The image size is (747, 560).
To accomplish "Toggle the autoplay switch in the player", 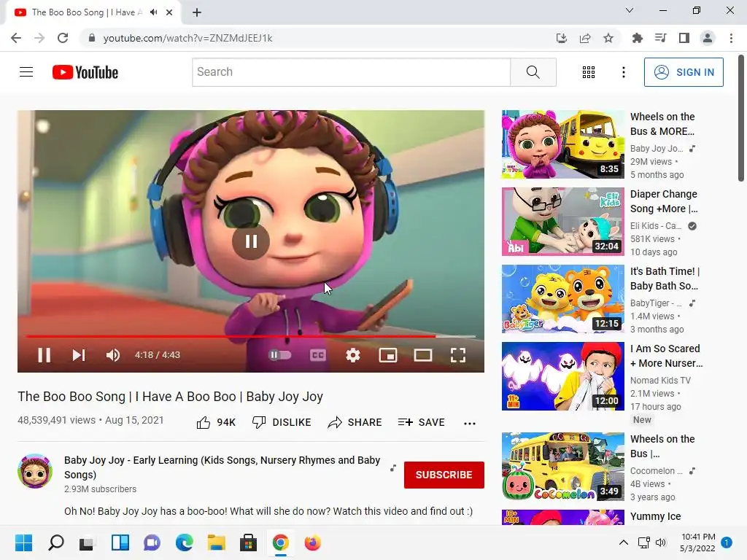I will click(x=279, y=355).
